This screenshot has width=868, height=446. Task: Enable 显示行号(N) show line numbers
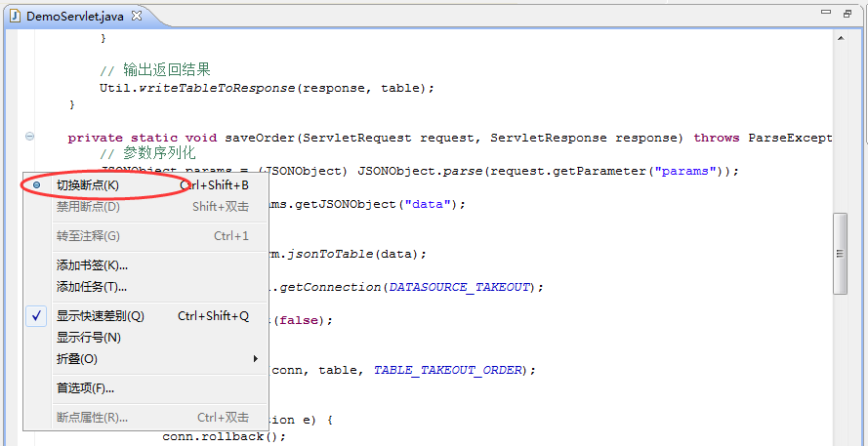pyautogui.click(x=146, y=338)
